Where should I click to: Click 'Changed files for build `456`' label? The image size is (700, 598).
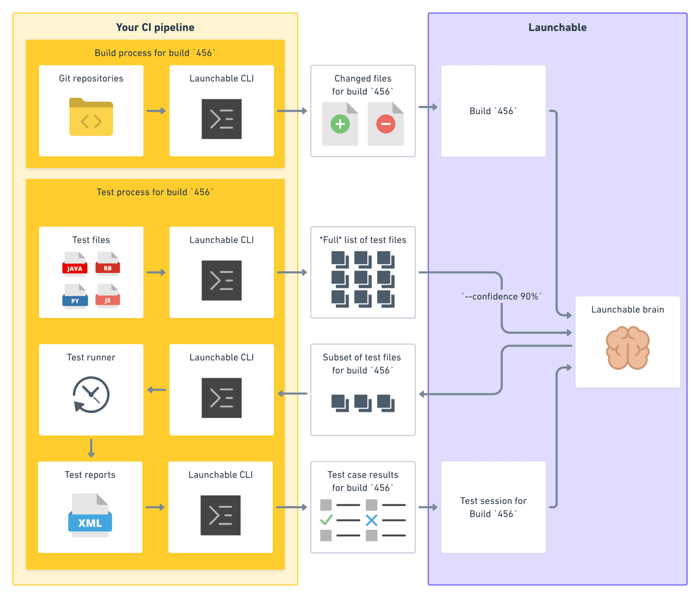[x=363, y=85]
